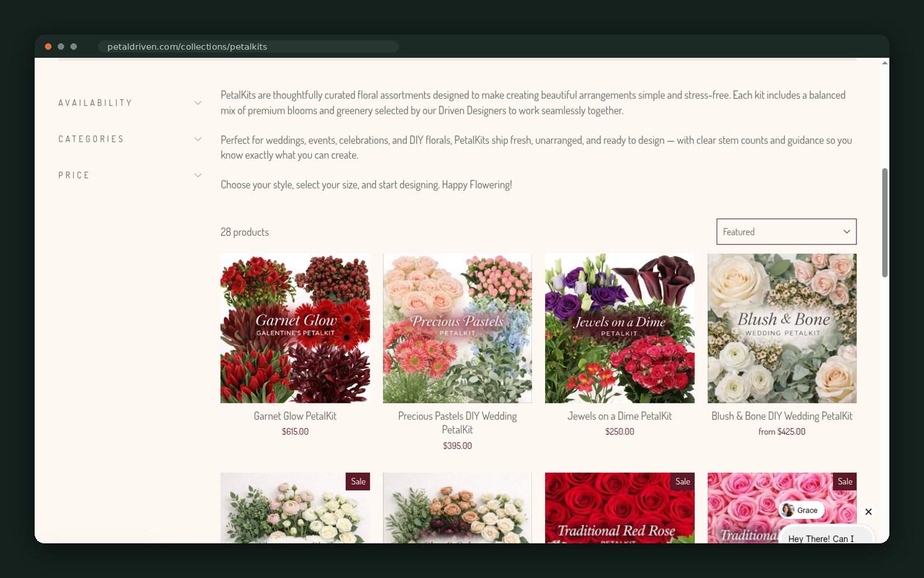Click the Hey There chat message bubble
This screenshot has height=578, width=924.
click(x=827, y=535)
